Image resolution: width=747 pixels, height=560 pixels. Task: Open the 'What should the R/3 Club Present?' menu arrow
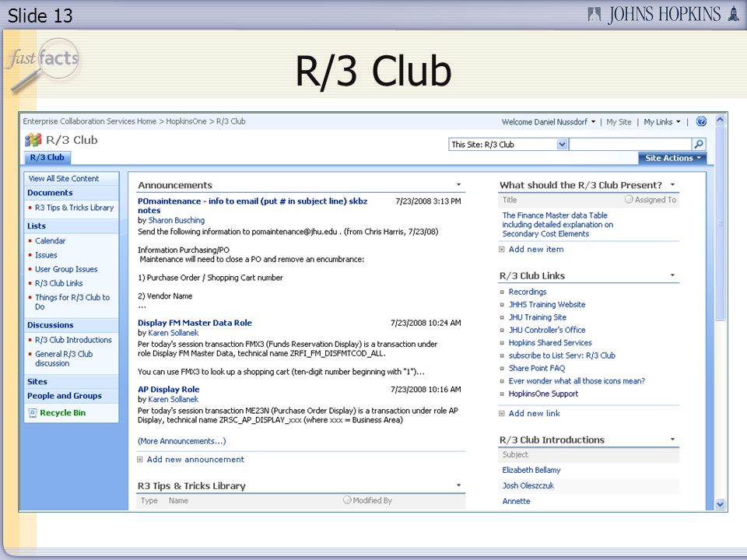click(672, 184)
